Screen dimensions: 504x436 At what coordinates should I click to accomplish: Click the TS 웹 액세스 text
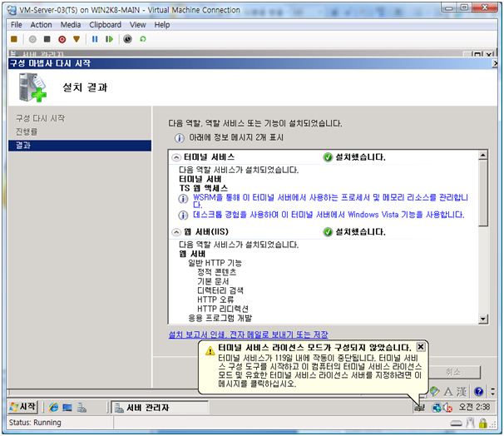click(x=204, y=188)
